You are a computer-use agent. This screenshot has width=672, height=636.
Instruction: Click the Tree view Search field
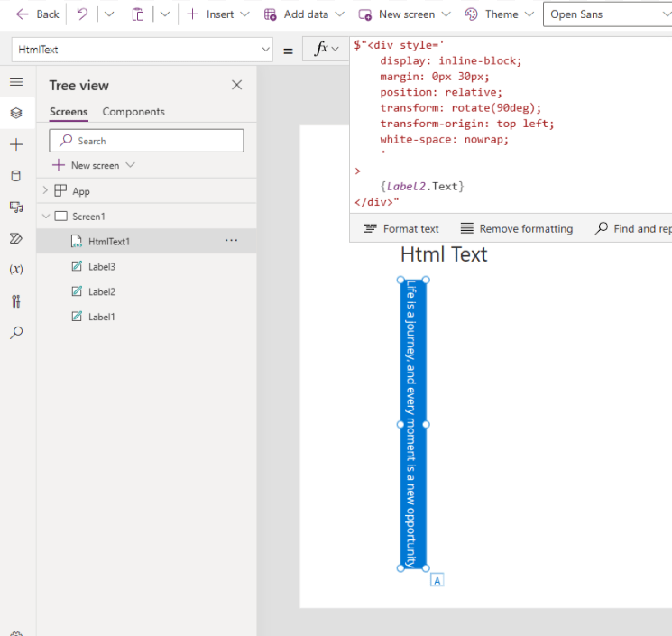(146, 141)
